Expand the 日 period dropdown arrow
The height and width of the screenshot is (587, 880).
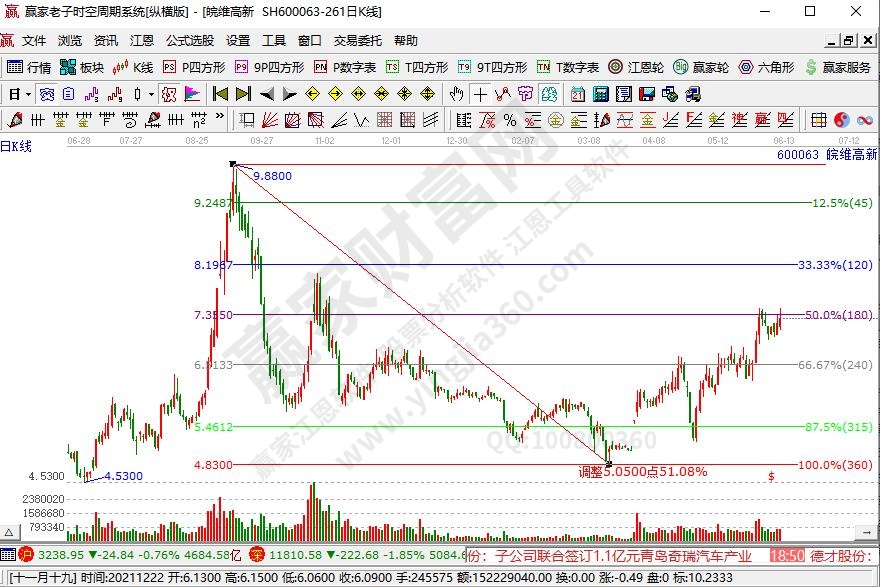coord(29,94)
